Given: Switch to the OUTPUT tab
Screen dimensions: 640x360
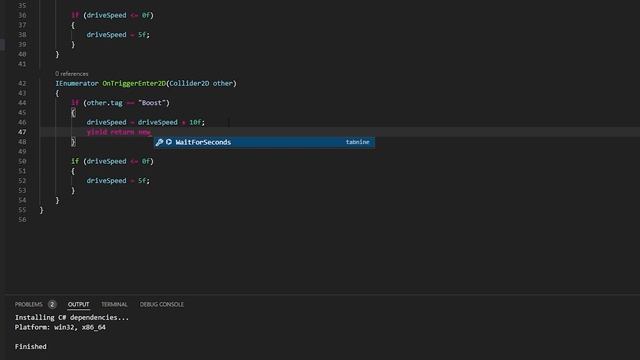Looking at the screenshot, I should pyautogui.click(x=78, y=304).
